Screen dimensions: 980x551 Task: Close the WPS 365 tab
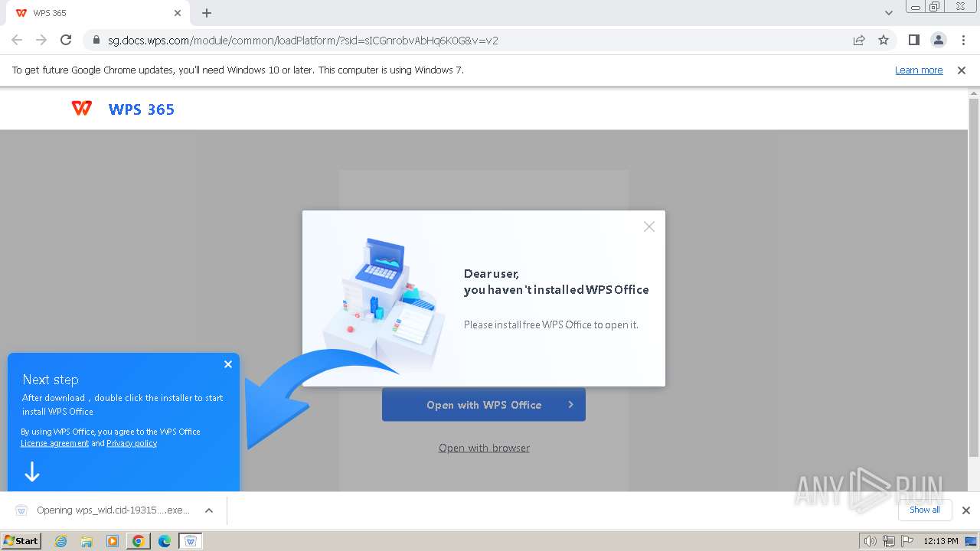pos(178,13)
